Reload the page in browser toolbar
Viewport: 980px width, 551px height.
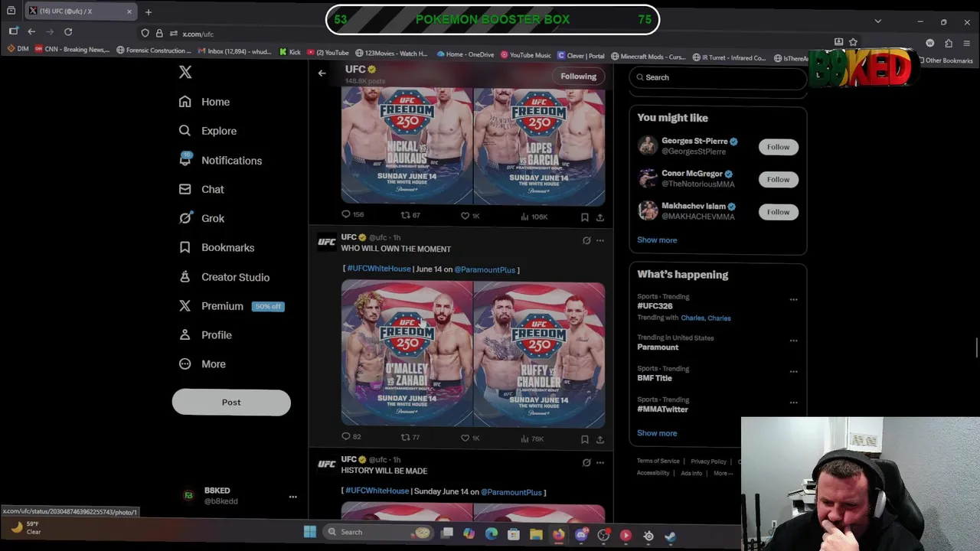click(x=68, y=31)
